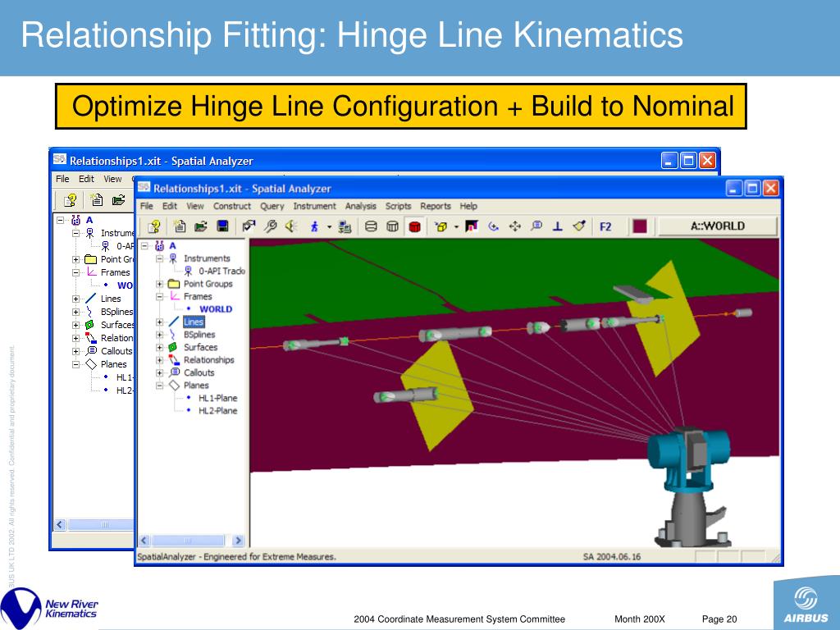Open View menu in front window
Screen dimensions: 840x630
pos(195,206)
